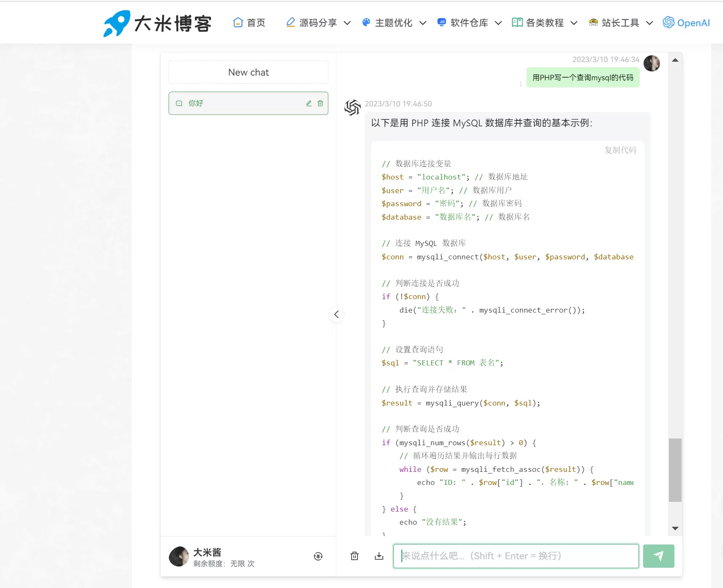
Task: Clear chat using trash icon beside input
Action: point(355,556)
